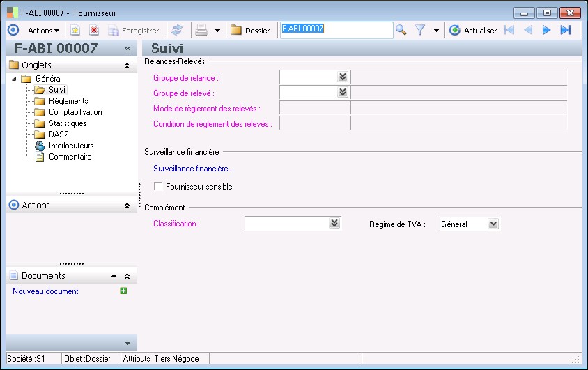Image resolution: width=588 pixels, height=370 pixels.
Task: Open the Commentaire tree item
Action: point(70,157)
